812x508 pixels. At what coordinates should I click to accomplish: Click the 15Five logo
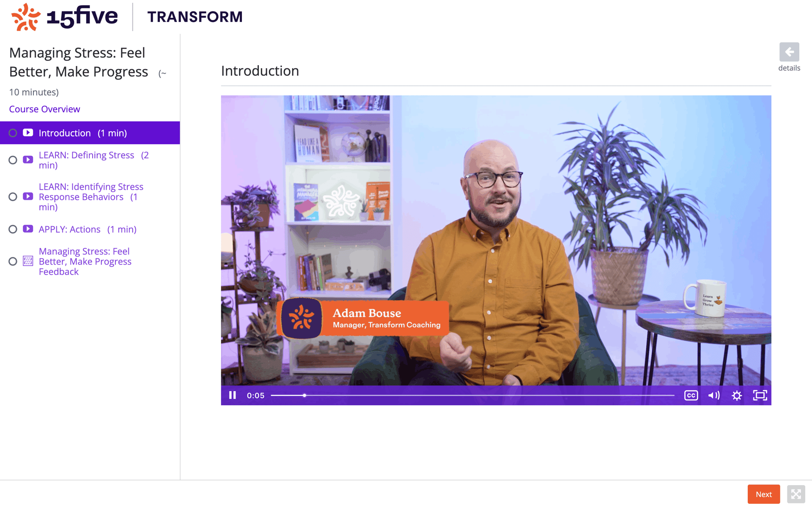[x=65, y=17]
